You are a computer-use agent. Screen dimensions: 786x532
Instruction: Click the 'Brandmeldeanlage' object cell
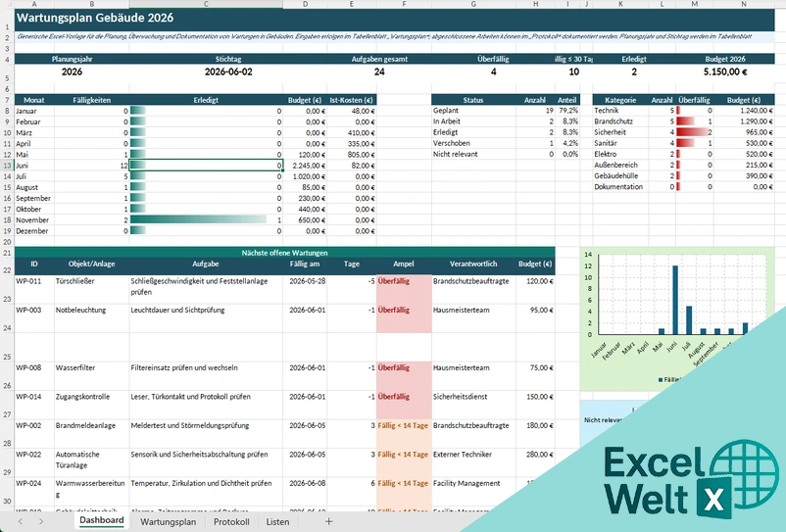point(92,434)
